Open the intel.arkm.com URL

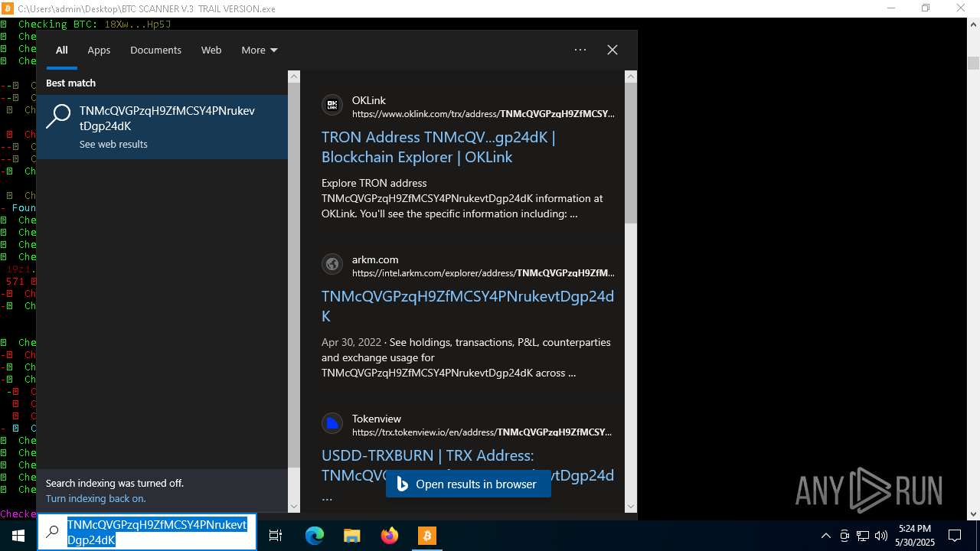coord(483,273)
